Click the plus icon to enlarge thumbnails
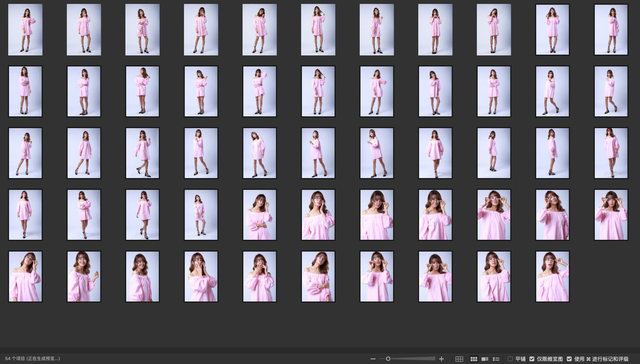Image resolution: width=640 pixels, height=364 pixels. tap(441, 359)
